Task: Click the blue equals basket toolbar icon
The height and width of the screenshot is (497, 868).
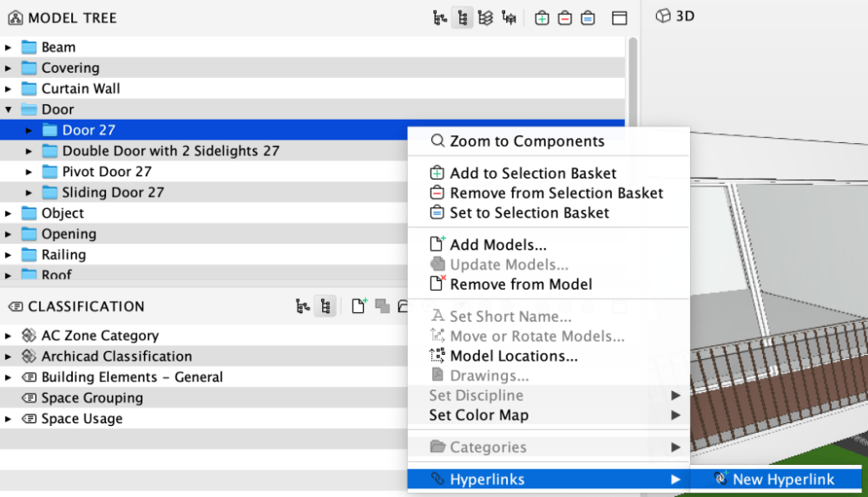Action: (588, 18)
